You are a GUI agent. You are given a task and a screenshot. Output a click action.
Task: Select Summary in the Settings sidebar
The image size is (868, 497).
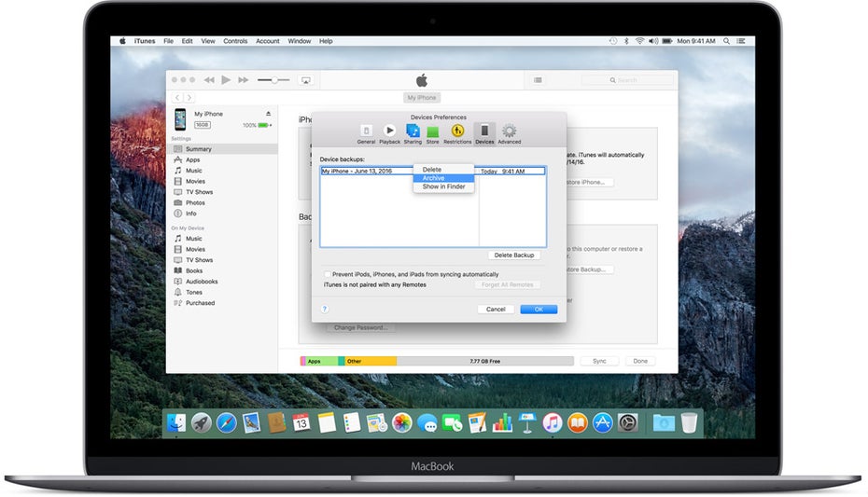click(x=222, y=149)
